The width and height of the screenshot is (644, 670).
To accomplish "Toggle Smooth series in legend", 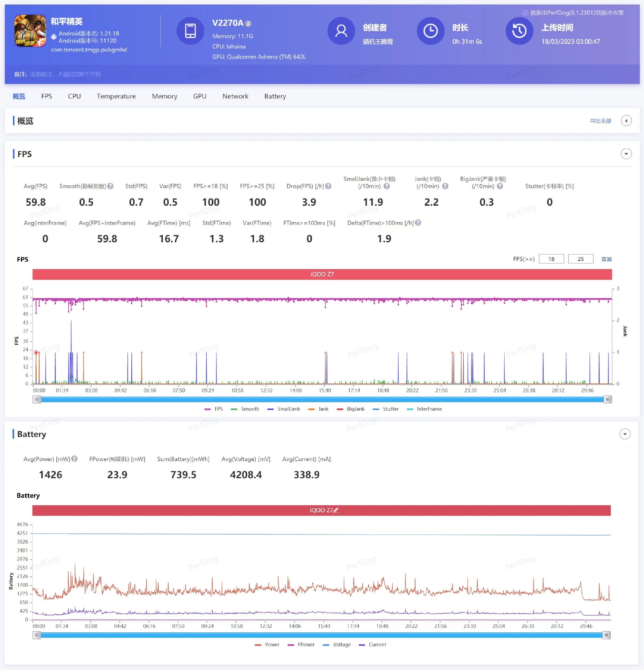I will pos(245,409).
